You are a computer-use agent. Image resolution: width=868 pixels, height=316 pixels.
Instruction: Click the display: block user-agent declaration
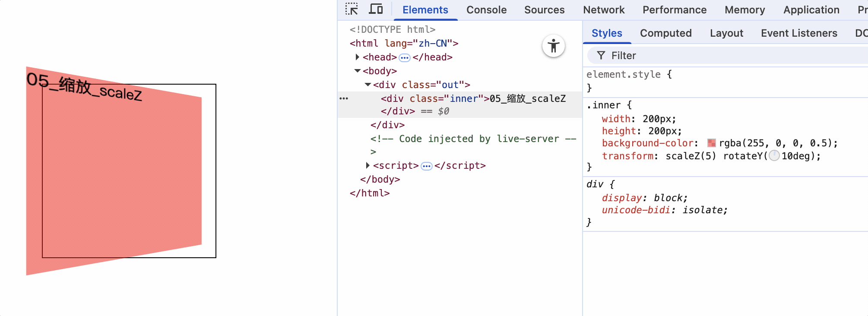click(645, 198)
